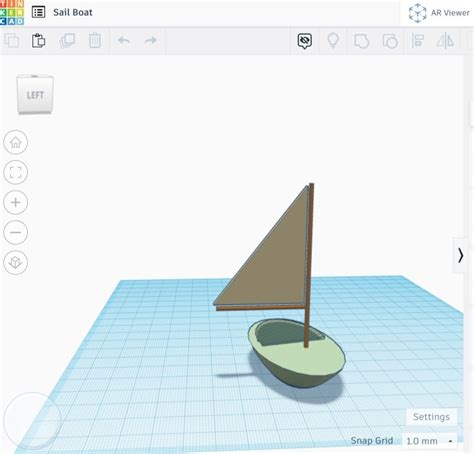Screen dimensions: 474x454
Task: Toggle notes visibility icon
Action: [305, 41]
